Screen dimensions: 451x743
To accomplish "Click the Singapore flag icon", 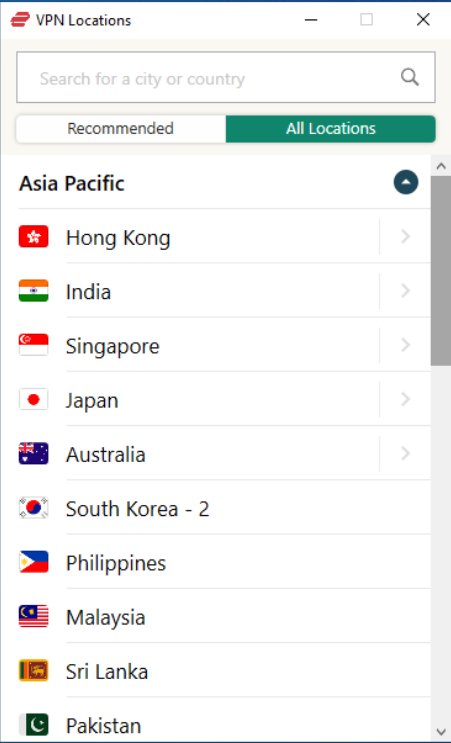I will (x=34, y=345).
